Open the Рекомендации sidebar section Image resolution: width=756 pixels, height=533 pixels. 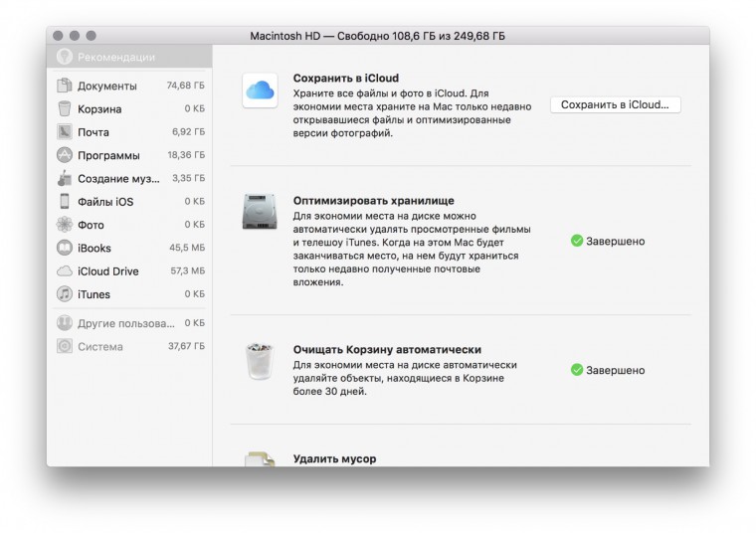pyautogui.click(x=129, y=57)
